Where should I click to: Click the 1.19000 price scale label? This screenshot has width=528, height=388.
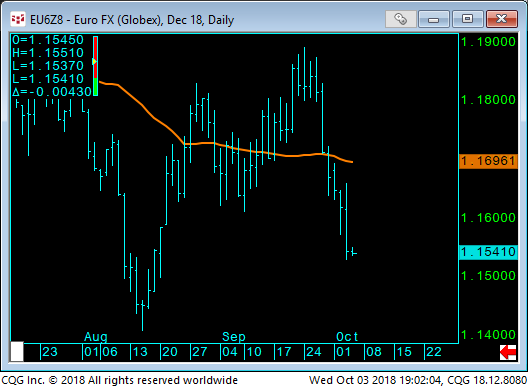[x=489, y=42]
